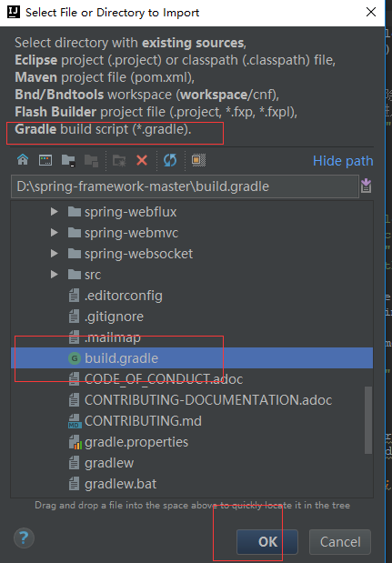Click the IntelliJ logo in title bar
The image size is (392, 563).
click(x=14, y=12)
